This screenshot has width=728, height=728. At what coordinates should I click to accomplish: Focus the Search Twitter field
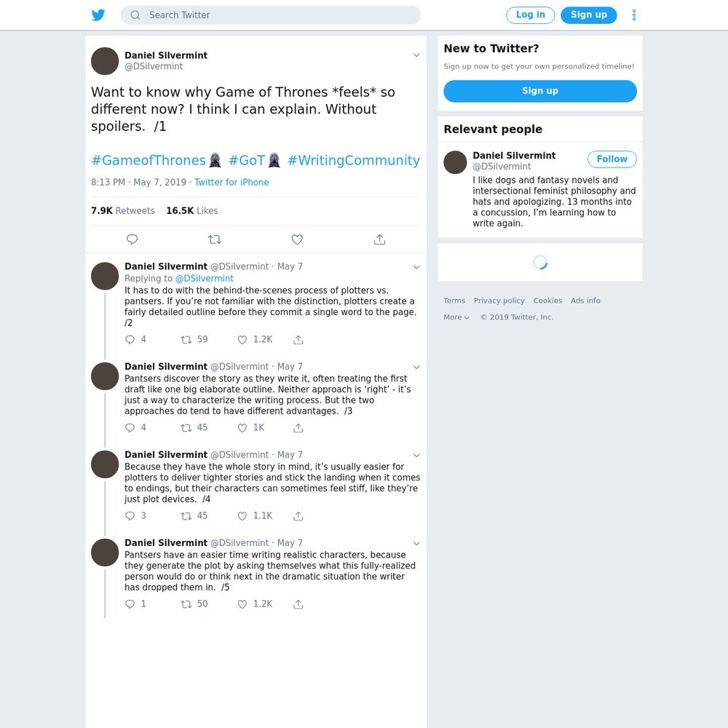point(270,15)
